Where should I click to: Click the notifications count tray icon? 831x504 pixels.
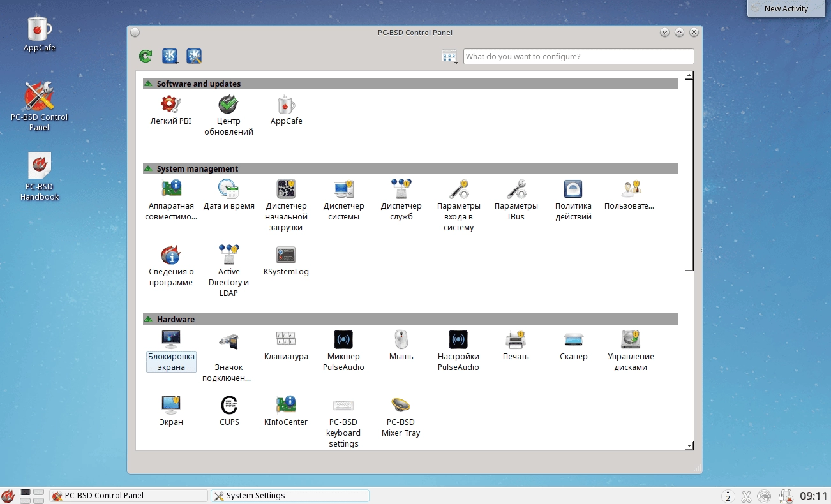click(x=728, y=496)
